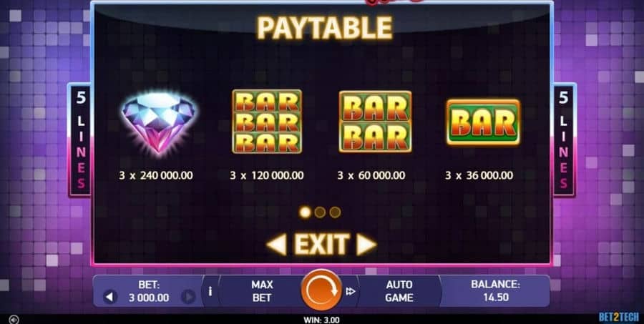Click the EXIT button
The height and width of the screenshot is (324, 644).
[x=322, y=245]
